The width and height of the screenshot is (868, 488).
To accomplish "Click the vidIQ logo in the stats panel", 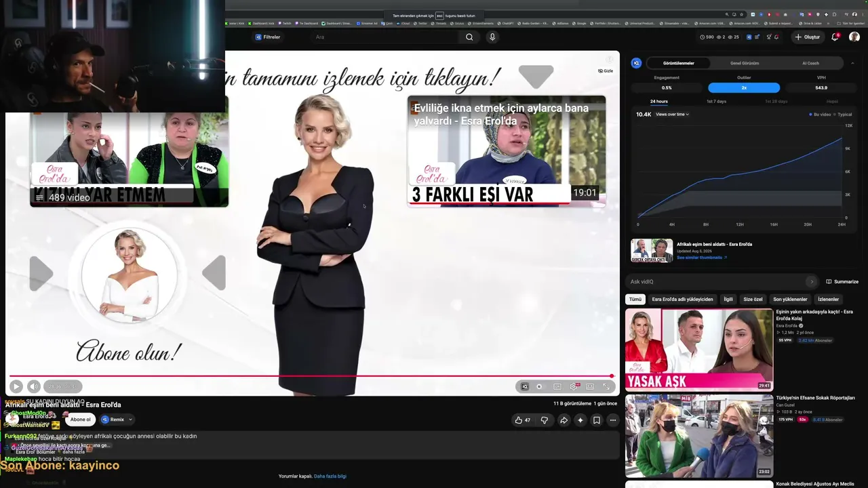I will click(636, 63).
